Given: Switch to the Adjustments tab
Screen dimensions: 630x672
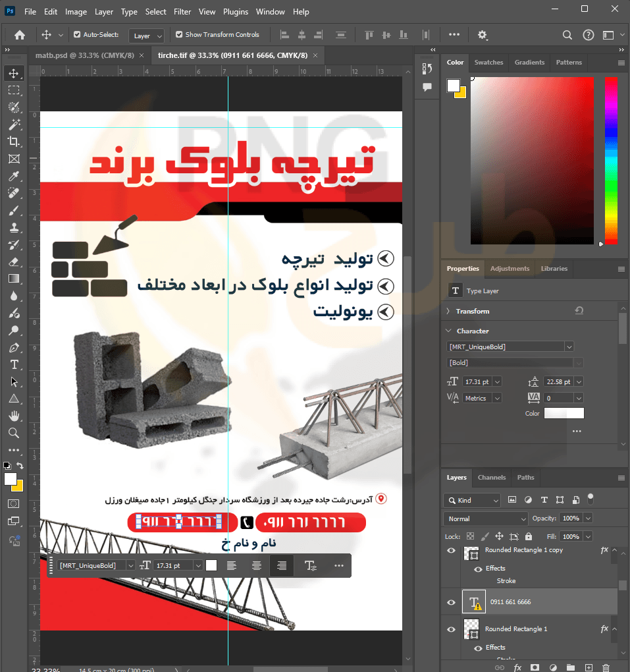Looking at the screenshot, I should pos(510,268).
